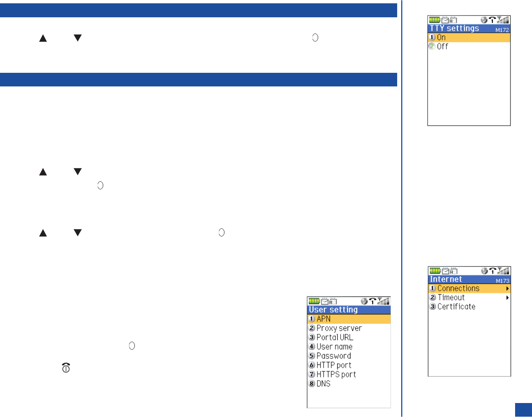Open Timeout in the Internet menu
The image size is (532, 417).
coord(470,298)
